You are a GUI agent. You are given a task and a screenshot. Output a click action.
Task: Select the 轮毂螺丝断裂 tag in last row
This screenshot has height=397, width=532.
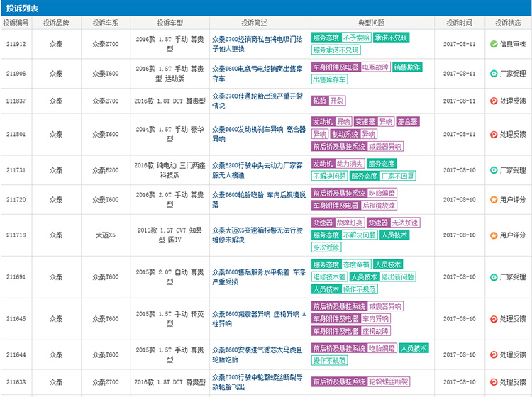[x=388, y=382]
